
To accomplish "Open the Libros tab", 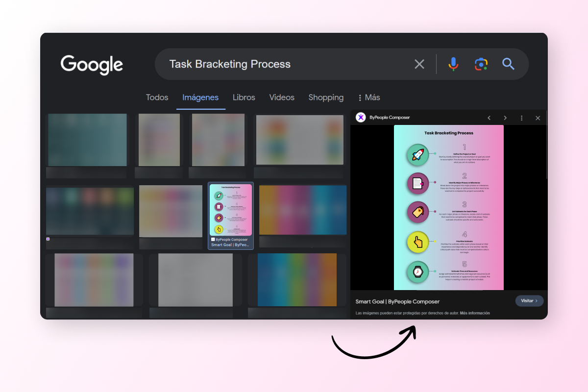I will pos(244,98).
